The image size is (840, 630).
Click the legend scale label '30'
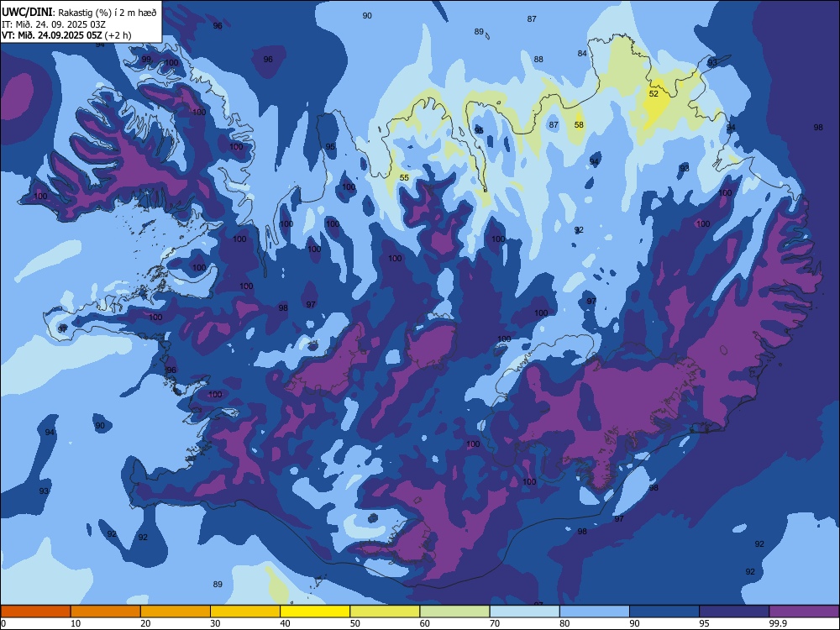pos(215,623)
